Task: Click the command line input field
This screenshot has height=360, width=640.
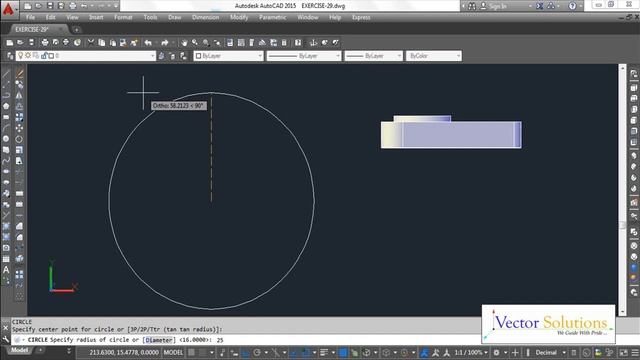Action: [245, 340]
